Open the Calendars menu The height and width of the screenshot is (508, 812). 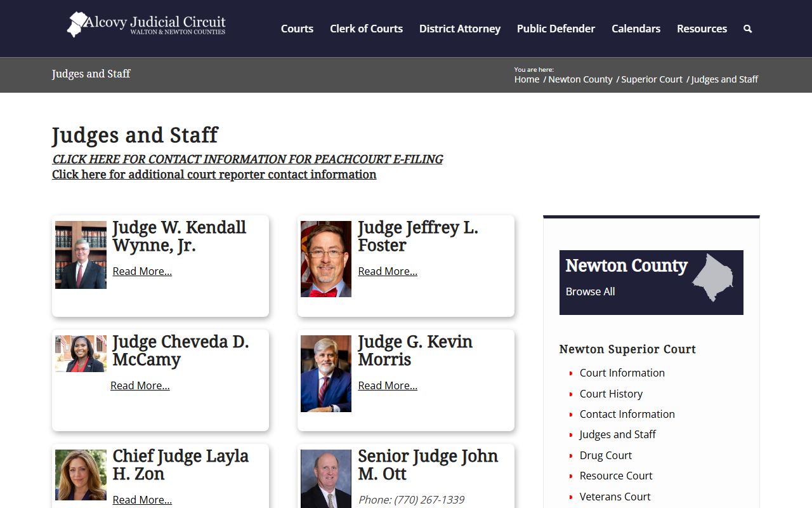pyautogui.click(x=636, y=29)
